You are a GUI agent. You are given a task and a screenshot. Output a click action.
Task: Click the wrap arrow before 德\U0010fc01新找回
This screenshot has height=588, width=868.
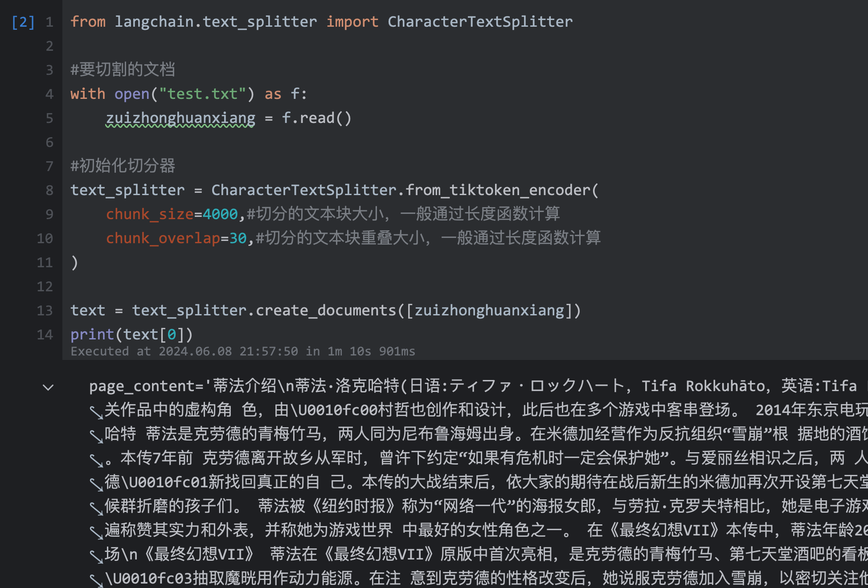coord(96,484)
